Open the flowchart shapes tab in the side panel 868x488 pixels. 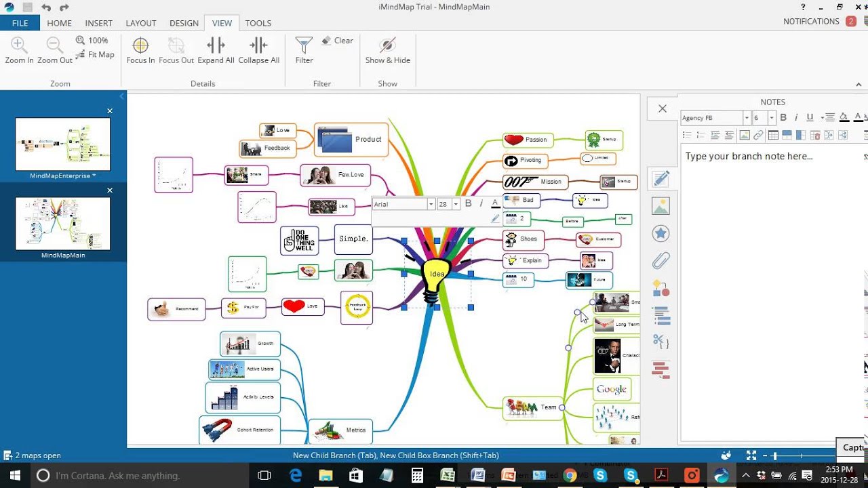point(661,288)
